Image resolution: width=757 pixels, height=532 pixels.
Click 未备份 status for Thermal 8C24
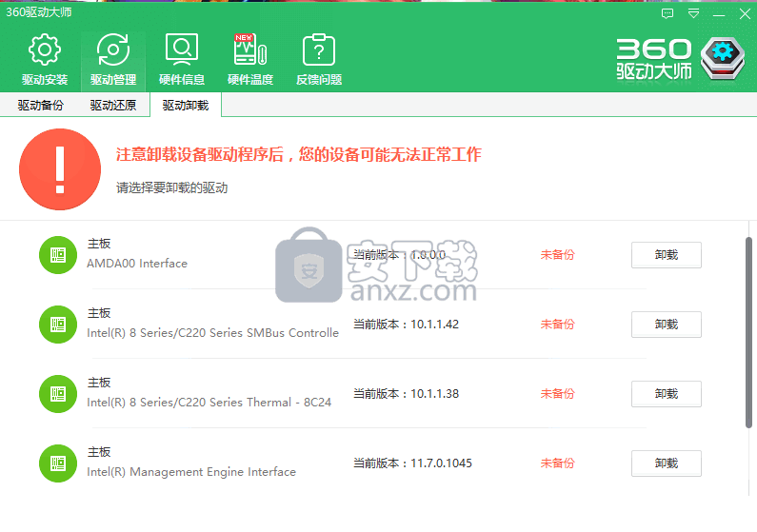coord(558,394)
